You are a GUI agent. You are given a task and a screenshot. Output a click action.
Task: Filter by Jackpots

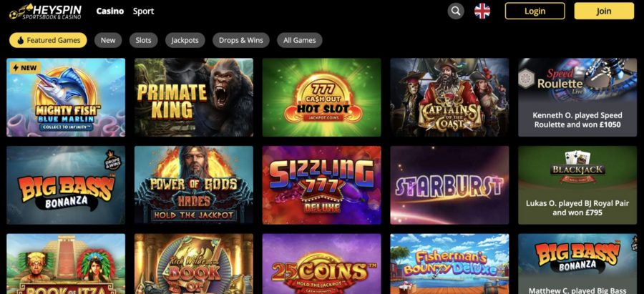(x=185, y=40)
